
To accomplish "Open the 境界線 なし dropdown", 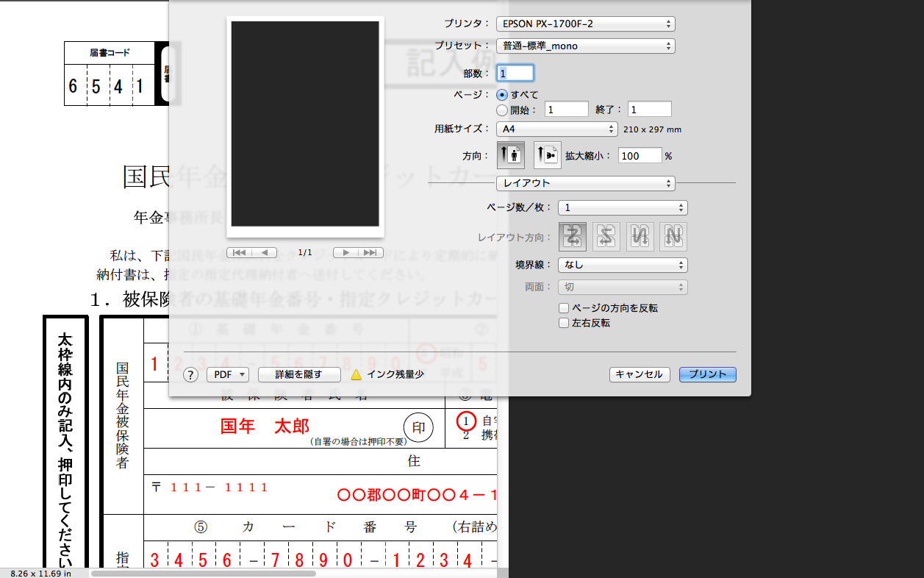I will point(623,265).
